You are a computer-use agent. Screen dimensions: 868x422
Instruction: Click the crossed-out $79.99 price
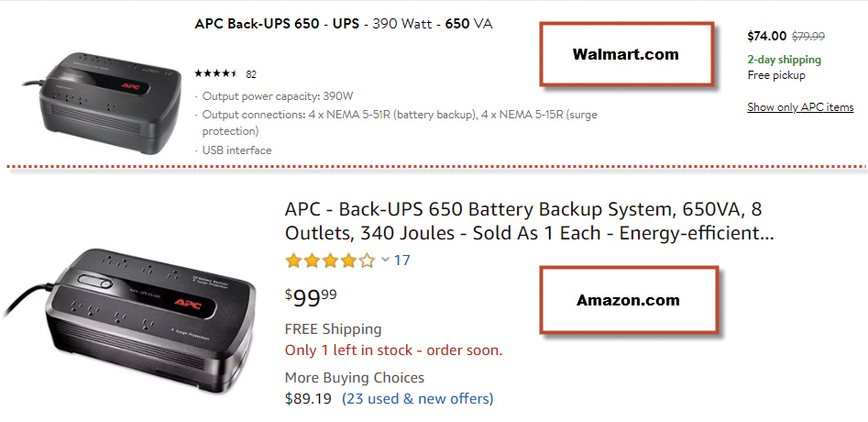pyautogui.click(x=809, y=37)
